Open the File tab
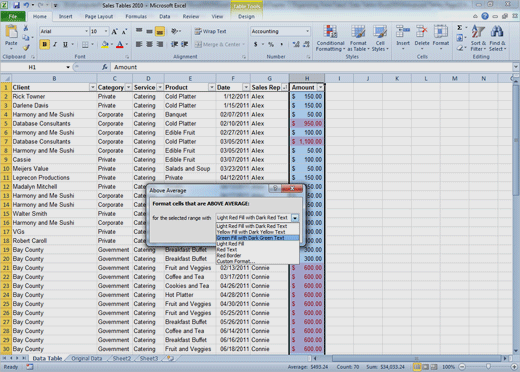 coord(13,16)
